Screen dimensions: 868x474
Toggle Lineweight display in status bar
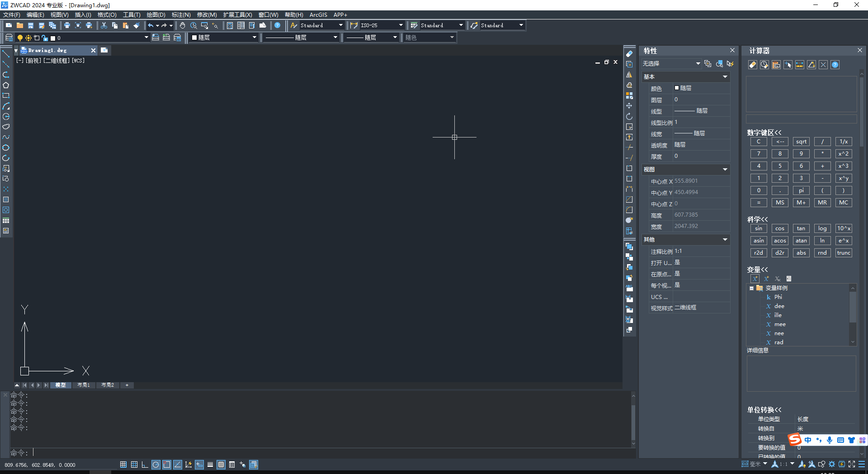pos(210,465)
